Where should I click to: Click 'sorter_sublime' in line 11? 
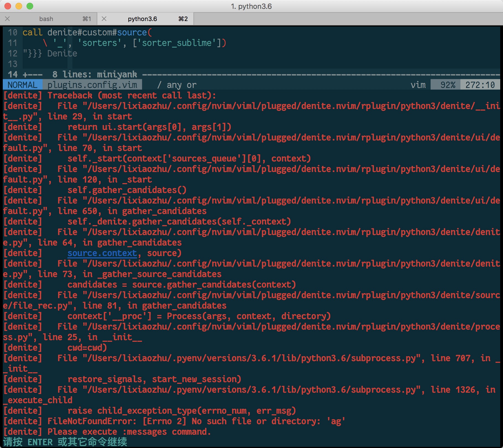pos(177,43)
